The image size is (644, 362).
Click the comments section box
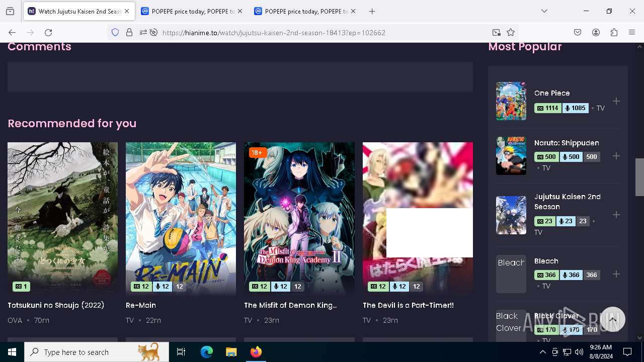click(240, 77)
